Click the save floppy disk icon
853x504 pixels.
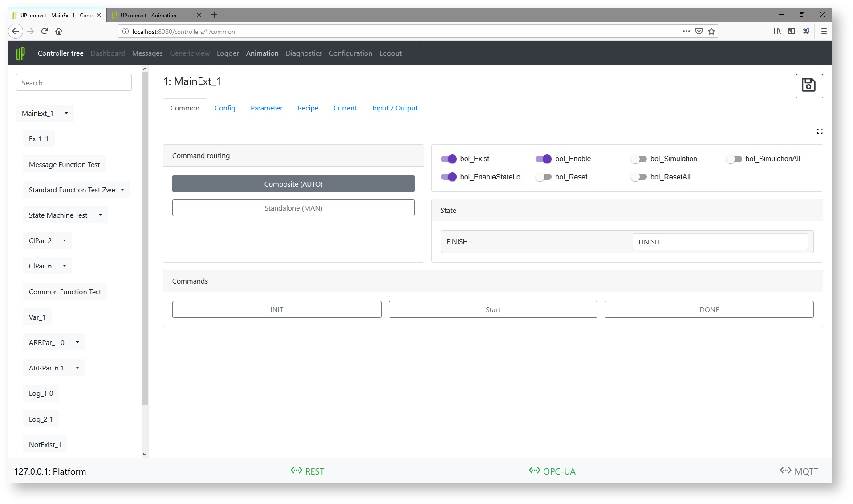pos(808,85)
